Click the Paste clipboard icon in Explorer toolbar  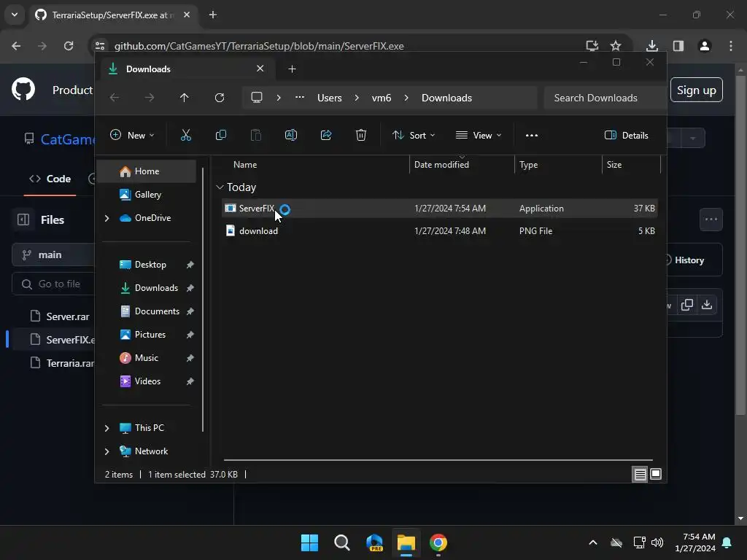point(256,135)
